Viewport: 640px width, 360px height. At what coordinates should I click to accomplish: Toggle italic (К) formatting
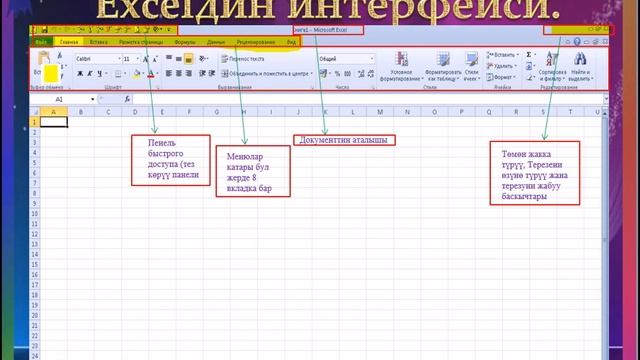coord(89,73)
